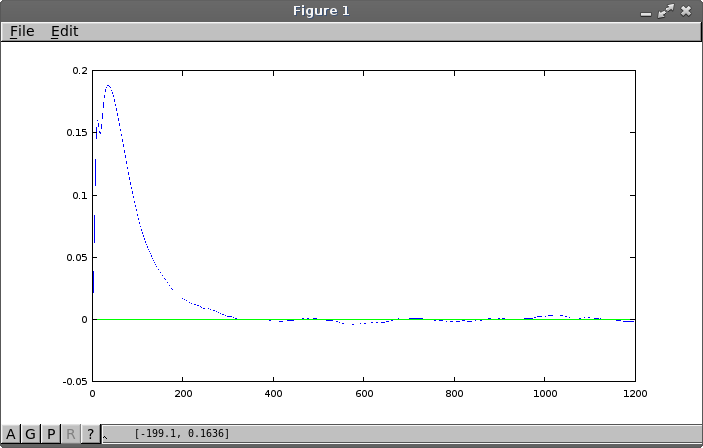The height and width of the screenshot is (448, 703).
Task: Open the Edit menu
Action: (x=65, y=31)
